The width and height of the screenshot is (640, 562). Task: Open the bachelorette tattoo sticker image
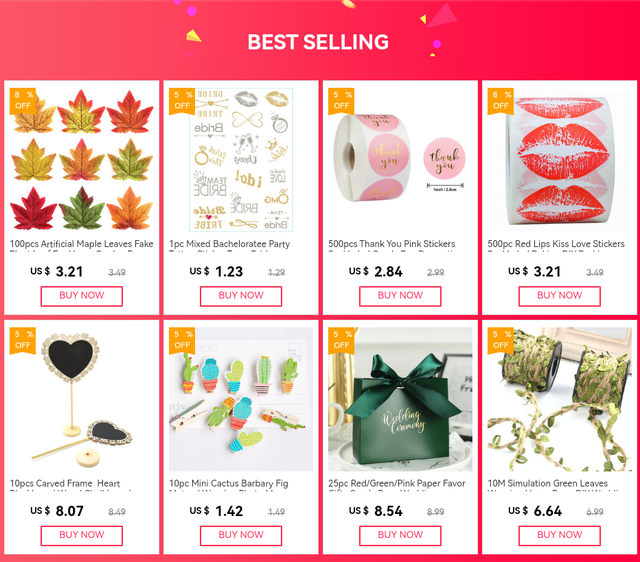241,160
